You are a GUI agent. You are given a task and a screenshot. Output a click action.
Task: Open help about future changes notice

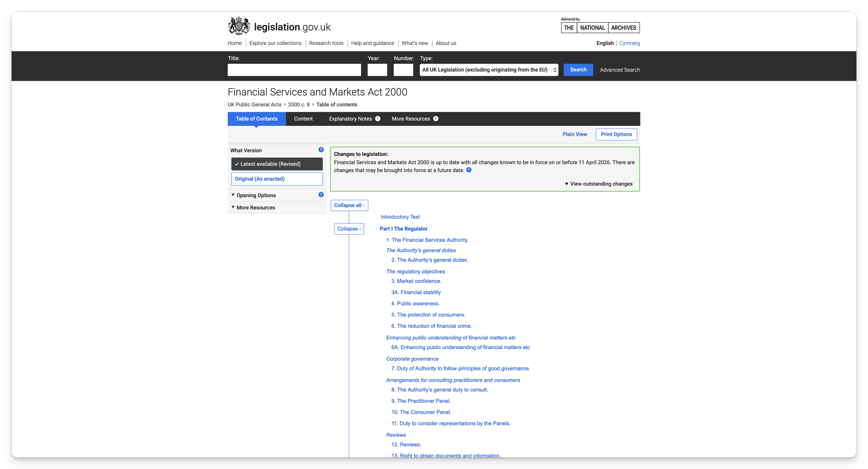click(x=469, y=170)
